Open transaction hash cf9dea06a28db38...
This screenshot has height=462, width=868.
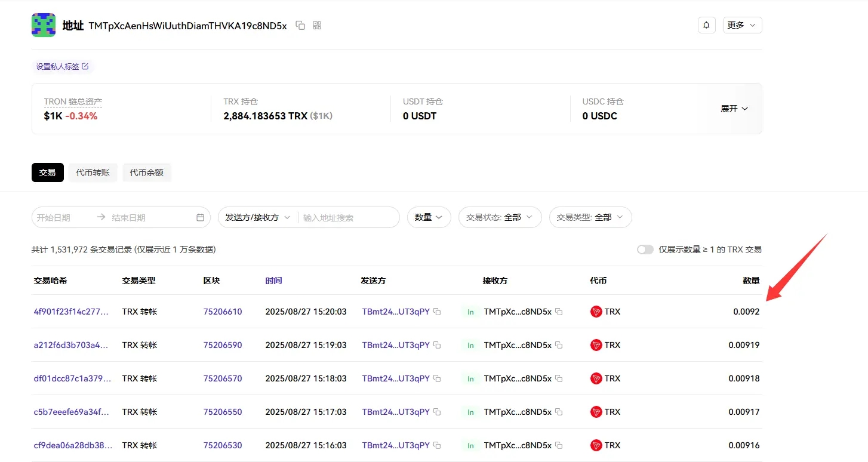tap(72, 445)
